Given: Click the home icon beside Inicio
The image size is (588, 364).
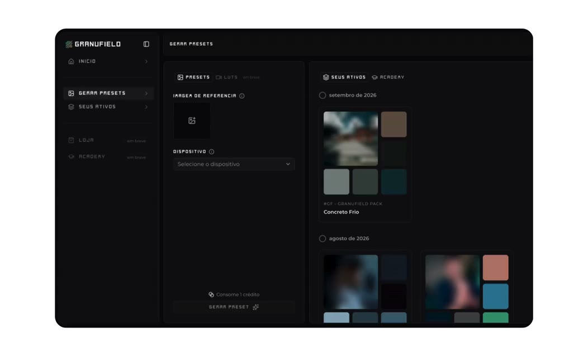Looking at the screenshot, I should point(71,61).
